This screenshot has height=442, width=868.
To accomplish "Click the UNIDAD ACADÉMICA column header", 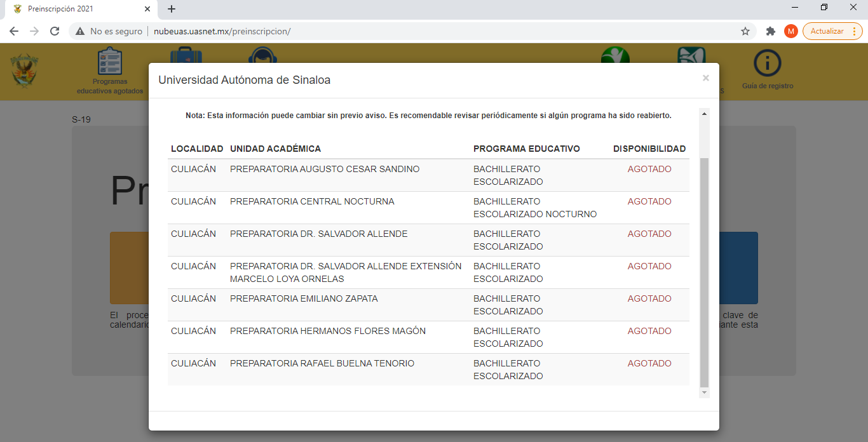I will pos(275,149).
